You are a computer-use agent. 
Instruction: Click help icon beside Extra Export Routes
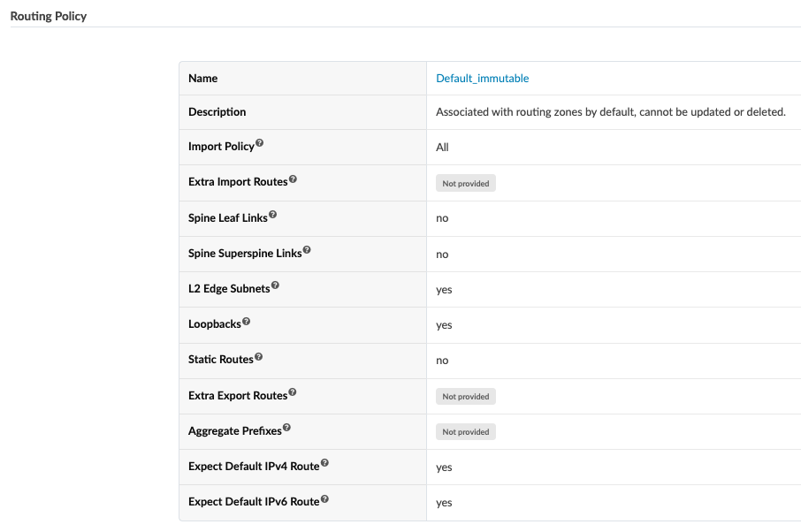[293, 392]
